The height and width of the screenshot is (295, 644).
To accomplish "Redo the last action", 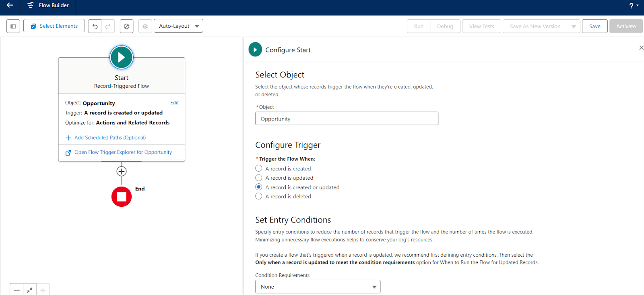I will point(108,26).
